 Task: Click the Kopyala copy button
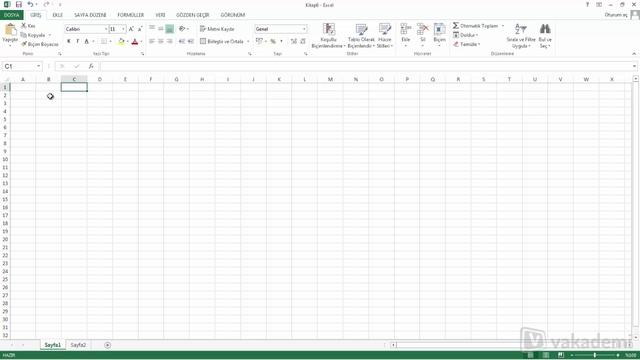click(33, 35)
